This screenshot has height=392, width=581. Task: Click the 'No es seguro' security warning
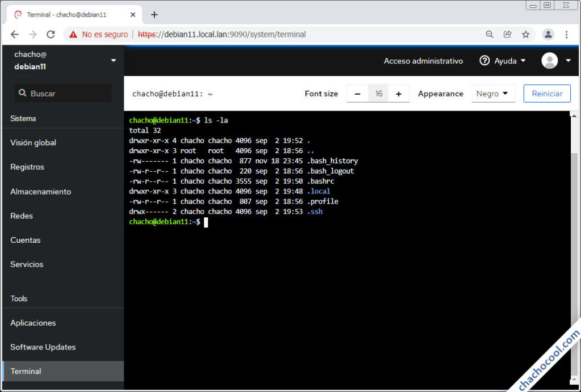(99, 35)
